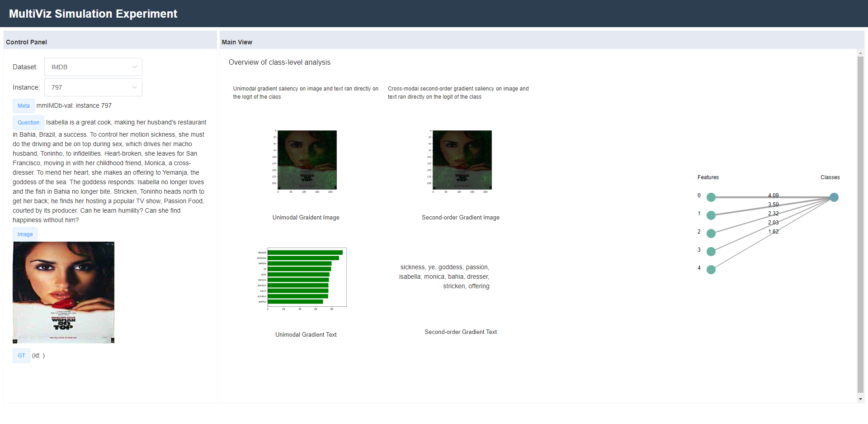The width and height of the screenshot is (868, 424).
Task: Click the second-order word list starting with "sickness"
Action: tap(444, 276)
